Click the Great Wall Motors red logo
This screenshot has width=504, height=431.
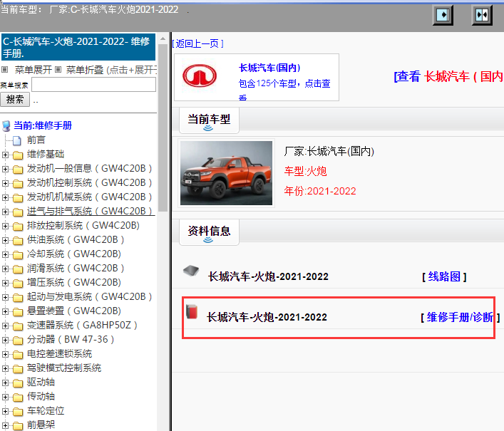[200, 76]
